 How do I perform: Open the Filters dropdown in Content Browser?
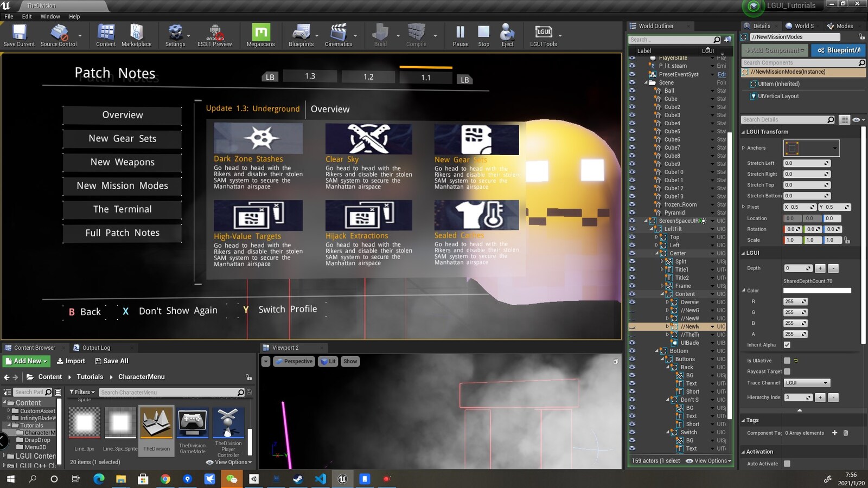click(82, 392)
